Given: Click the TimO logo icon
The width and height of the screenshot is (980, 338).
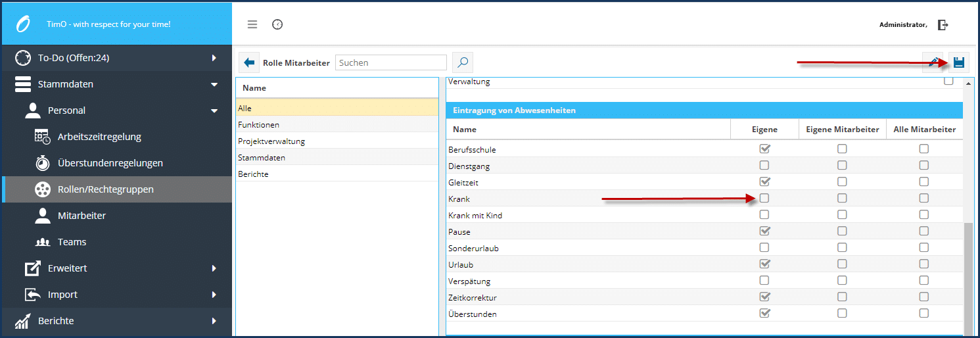Looking at the screenshot, I should coord(23,24).
